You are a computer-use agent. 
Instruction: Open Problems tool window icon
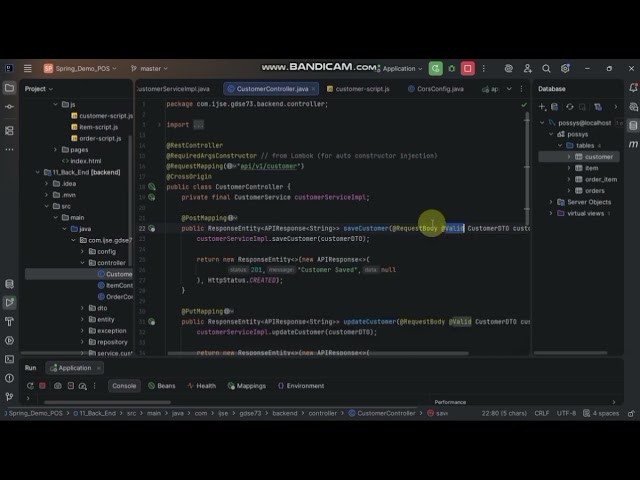(x=9, y=378)
